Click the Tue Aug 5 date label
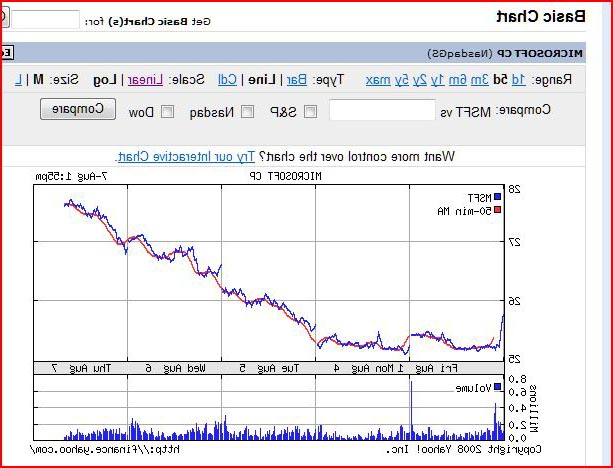 point(269,368)
